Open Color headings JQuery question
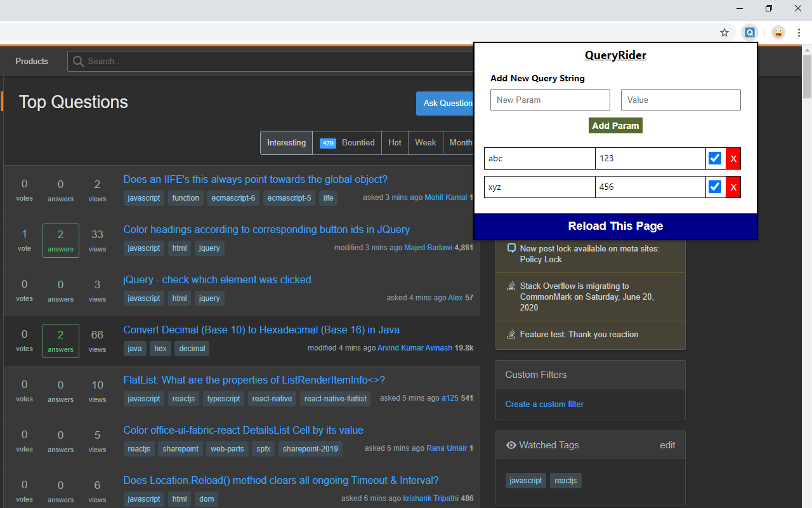 [266, 230]
